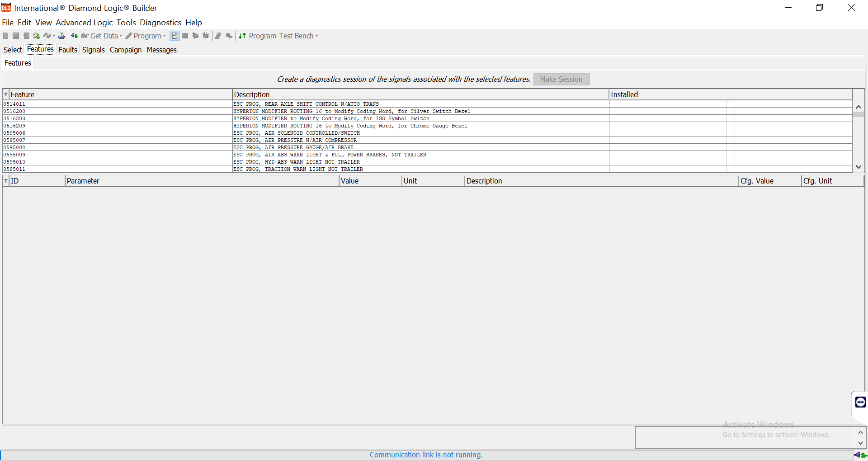
Task: Switch to the Campaign tab
Action: click(x=126, y=50)
